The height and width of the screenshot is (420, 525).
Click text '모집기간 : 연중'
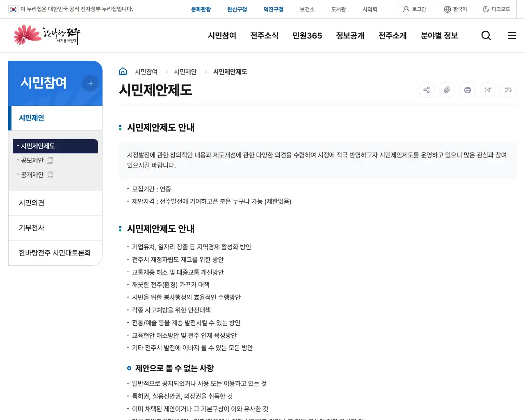[x=151, y=189]
